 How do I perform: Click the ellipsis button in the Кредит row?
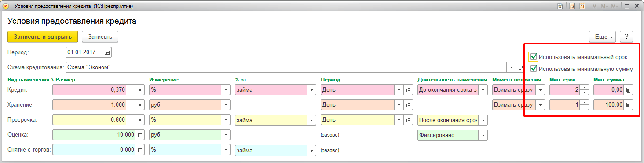tap(131, 90)
